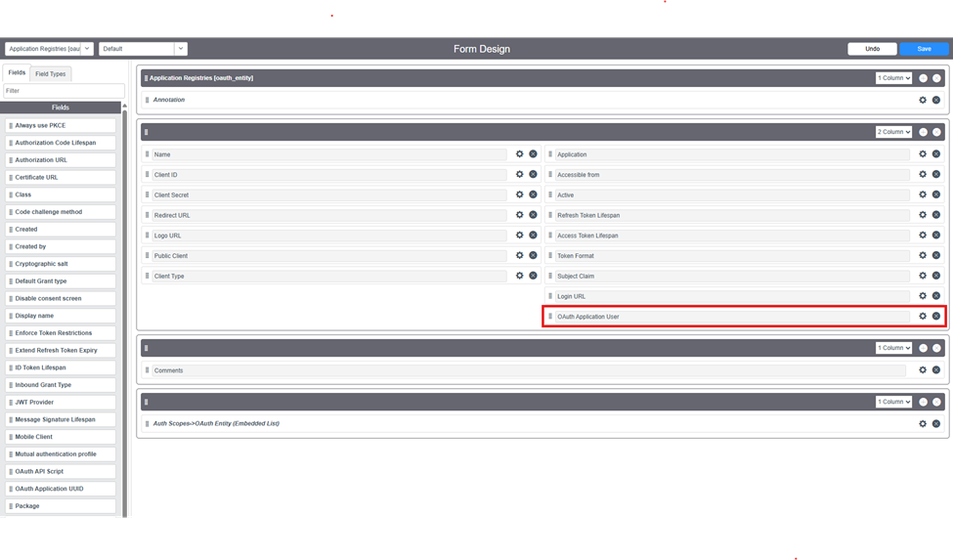This screenshot has width=953, height=560.
Task: Open gear settings for Client ID
Action: [520, 174]
